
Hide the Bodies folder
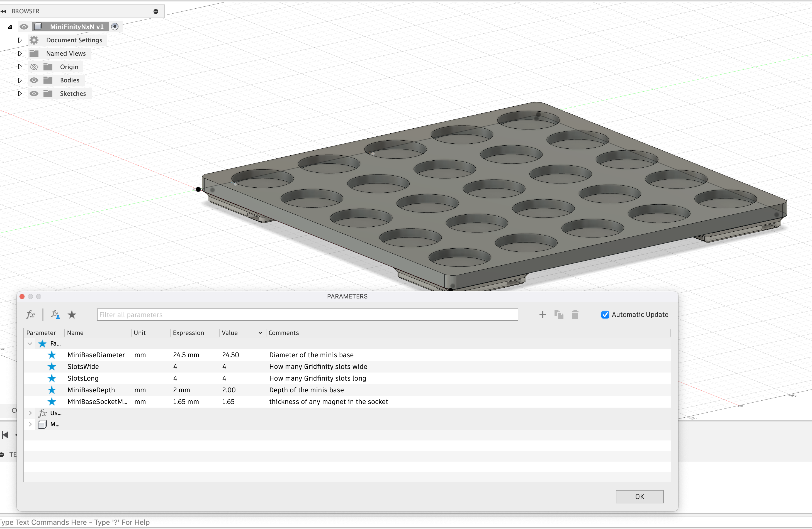[x=34, y=80]
